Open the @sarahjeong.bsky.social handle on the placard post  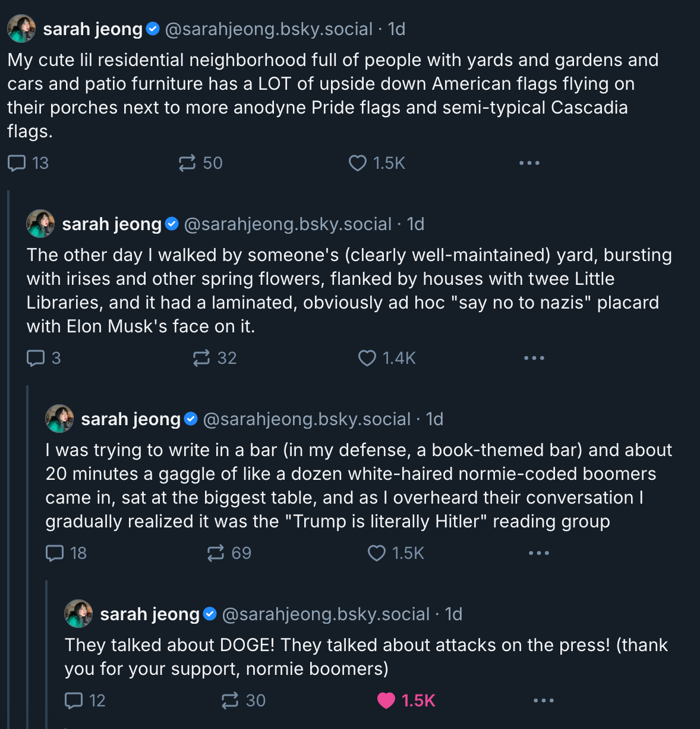(288, 224)
